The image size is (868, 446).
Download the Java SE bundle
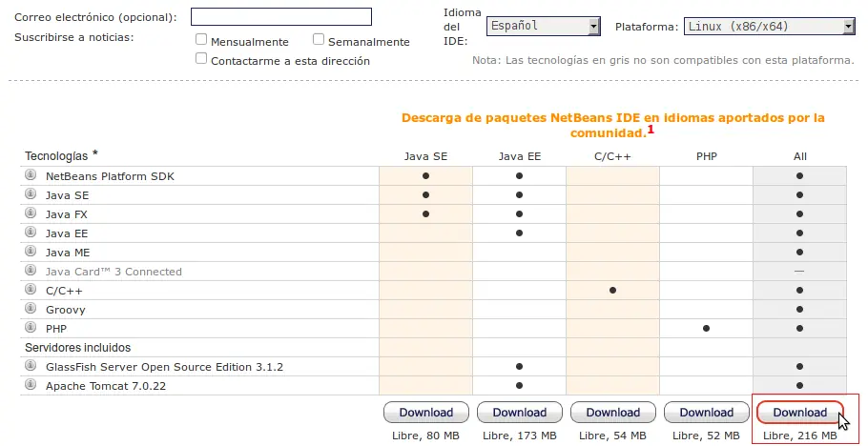coord(426,413)
